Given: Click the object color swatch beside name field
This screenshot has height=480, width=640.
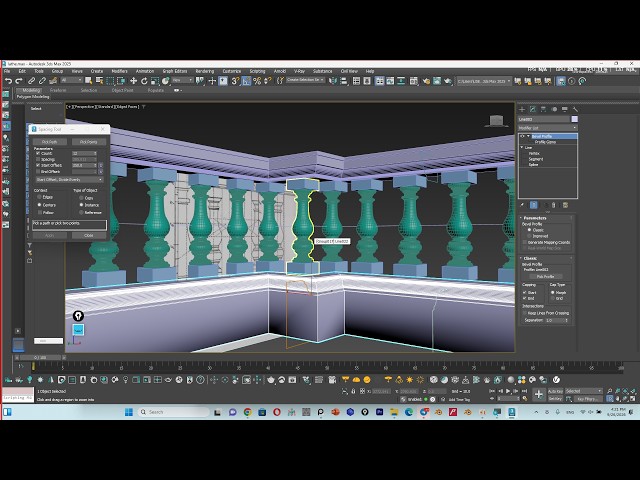Looking at the screenshot, I should point(574,119).
